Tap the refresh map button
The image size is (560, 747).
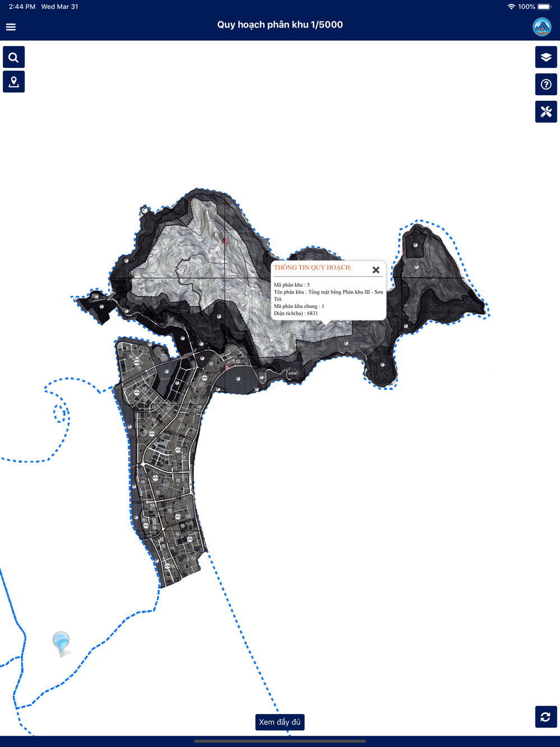coord(546,717)
